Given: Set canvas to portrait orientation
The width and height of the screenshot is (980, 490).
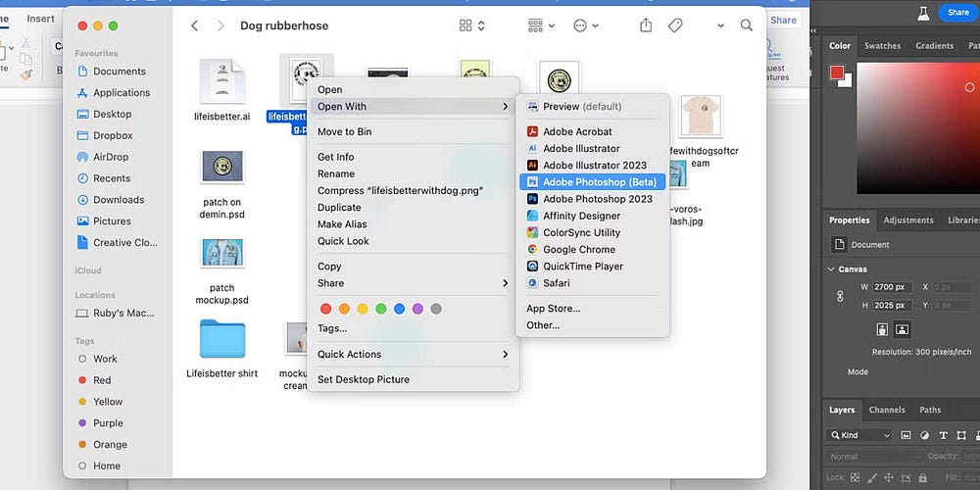Looking at the screenshot, I should coord(882,329).
